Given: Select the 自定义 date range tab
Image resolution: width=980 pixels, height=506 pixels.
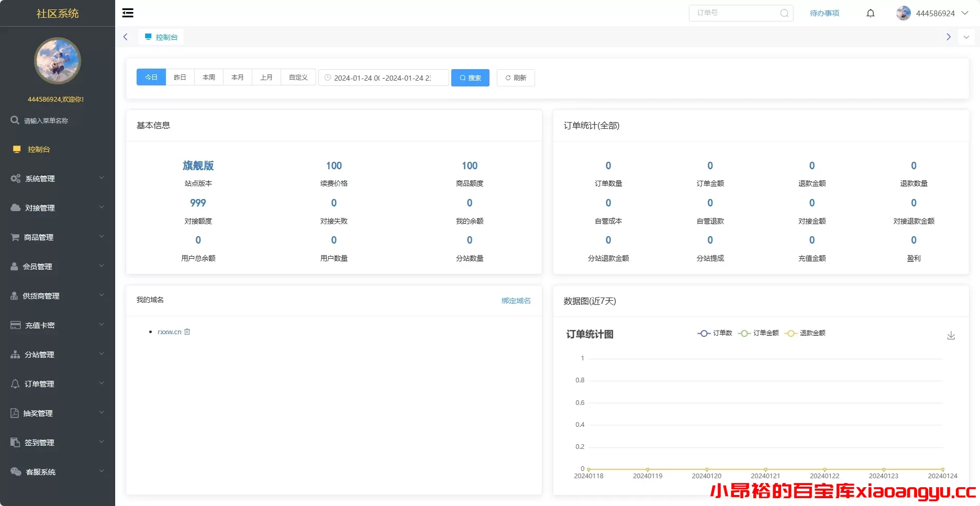Looking at the screenshot, I should coord(297,77).
